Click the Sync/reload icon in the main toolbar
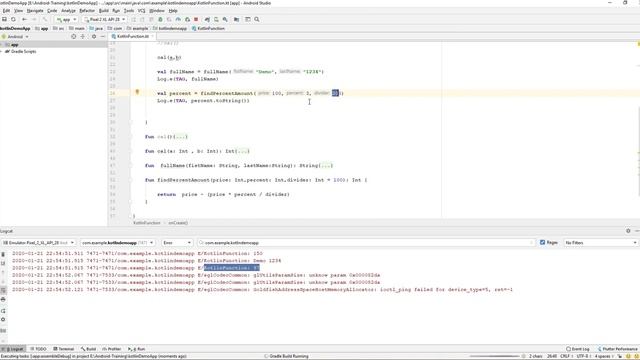Viewport: 640px width, 360px height. (13, 19)
